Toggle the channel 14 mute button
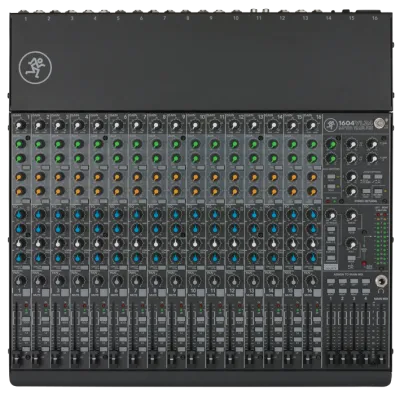The width and height of the screenshot is (400, 395). tap(279, 292)
